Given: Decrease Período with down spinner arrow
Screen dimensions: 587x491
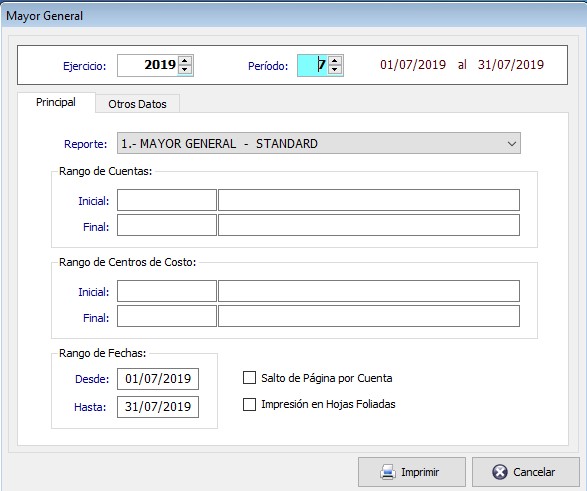Looking at the screenshot, I should pyautogui.click(x=335, y=70).
